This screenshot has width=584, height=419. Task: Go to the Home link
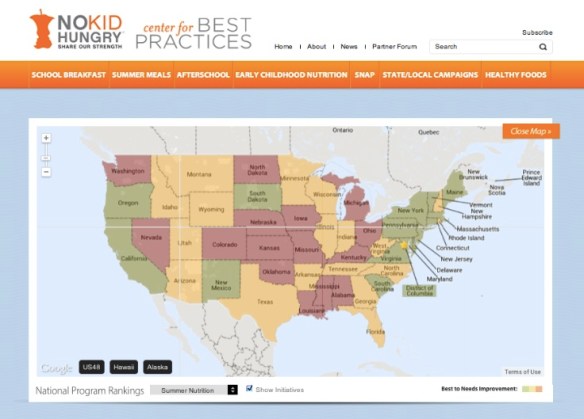pyautogui.click(x=283, y=47)
